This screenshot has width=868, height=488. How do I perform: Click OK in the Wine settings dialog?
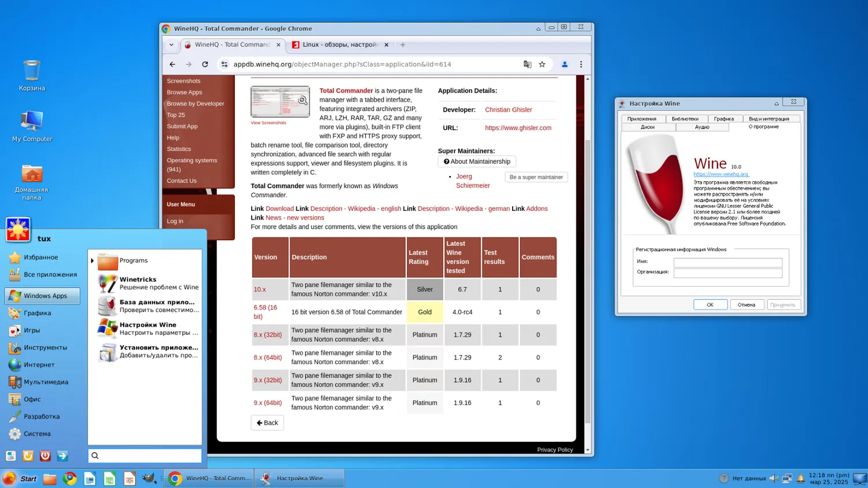(x=710, y=304)
